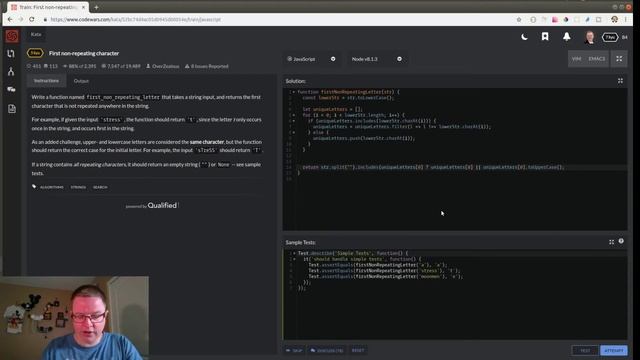The height and width of the screenshot is (360, 640).
Task: Open the bookmark icon in the header
Action: (545, 37)
